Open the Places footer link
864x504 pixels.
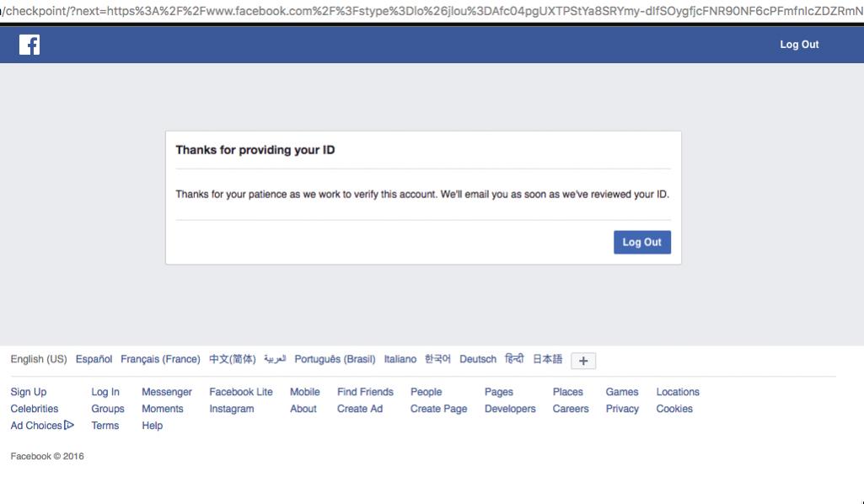tap(567, 392)
